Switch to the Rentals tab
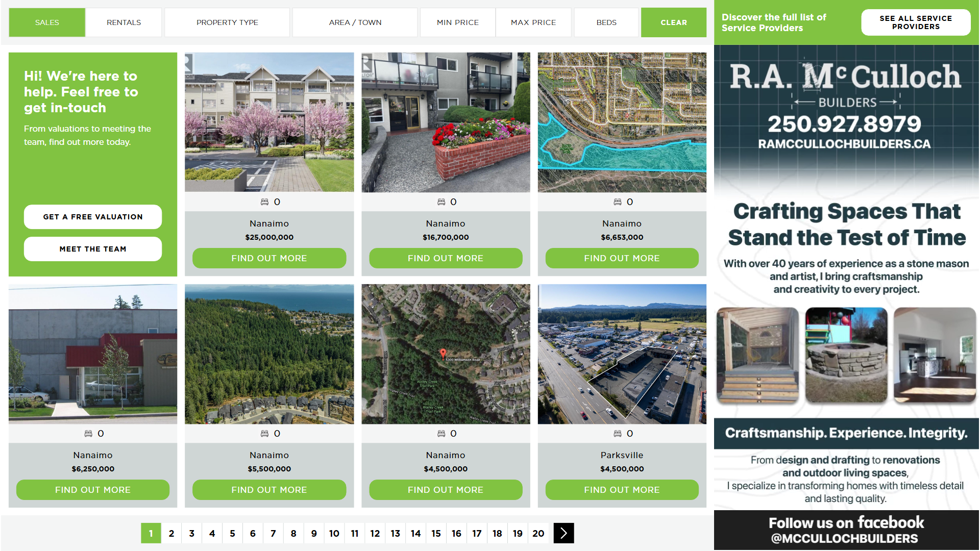This screenshot has height=551, width=980. pyautogui.click(x=124, y=22)
